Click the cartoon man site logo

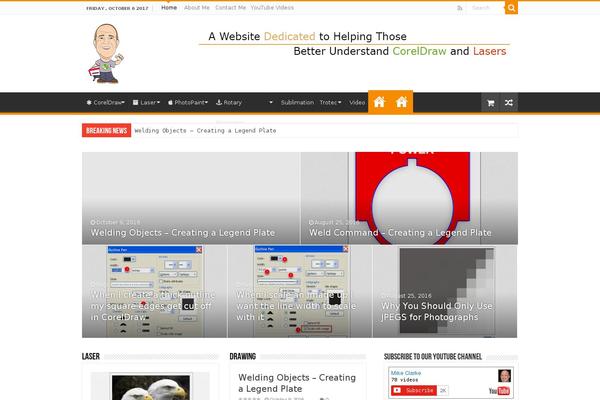[106, 54]
